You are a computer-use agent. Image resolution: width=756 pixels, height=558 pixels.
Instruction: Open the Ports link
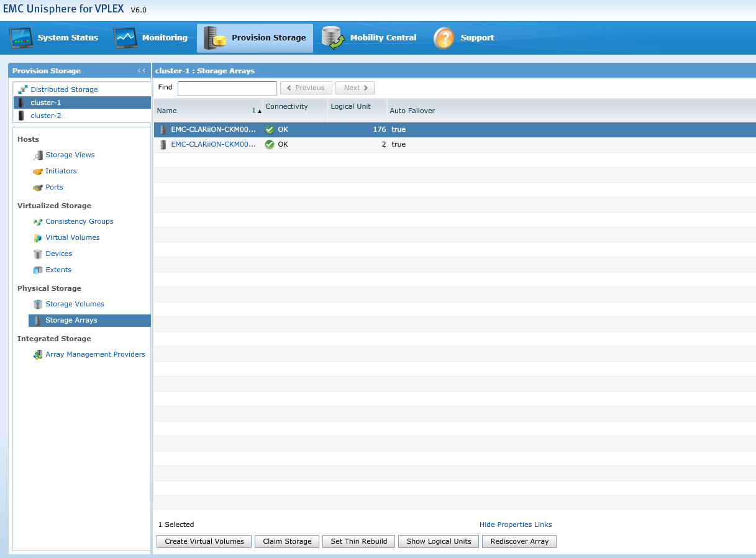click(54, 187)
